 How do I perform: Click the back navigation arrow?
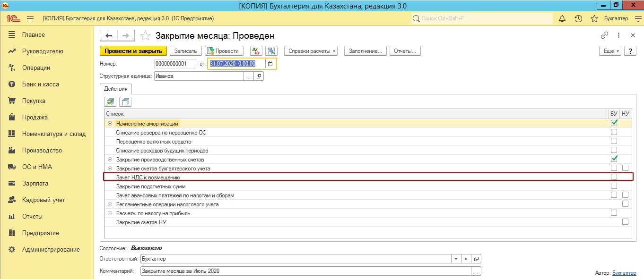point(109,35)
